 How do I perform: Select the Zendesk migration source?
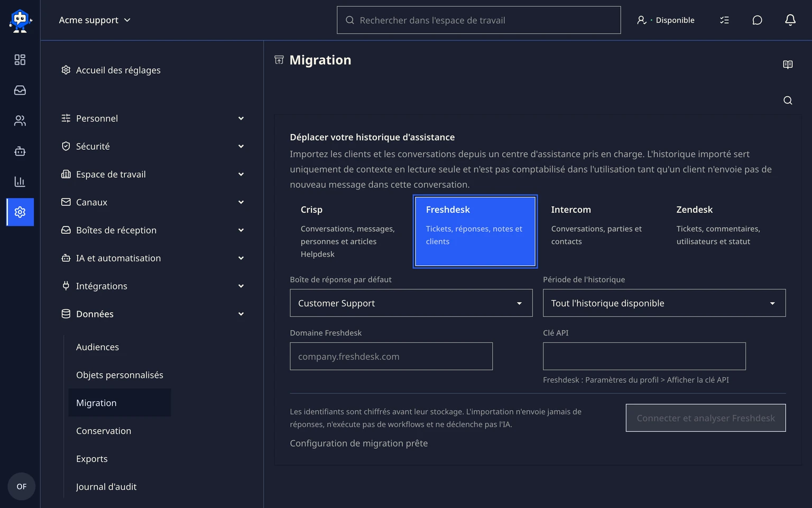[726, 232]
